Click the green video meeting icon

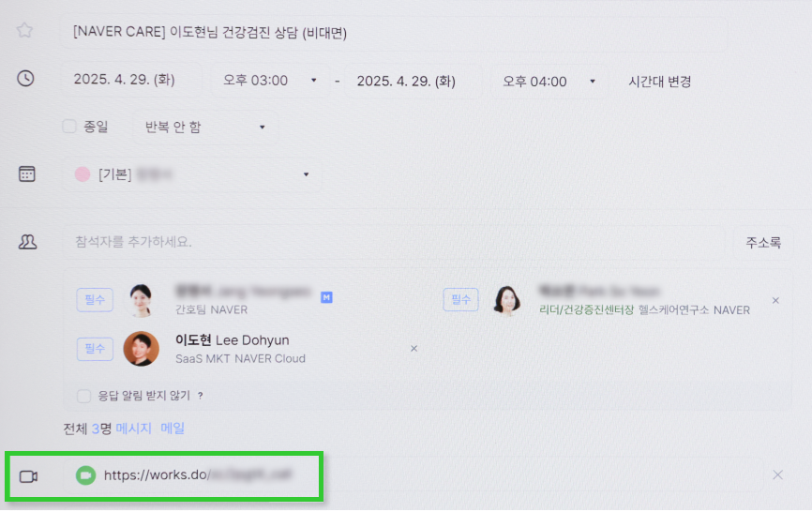pos(85,475)
